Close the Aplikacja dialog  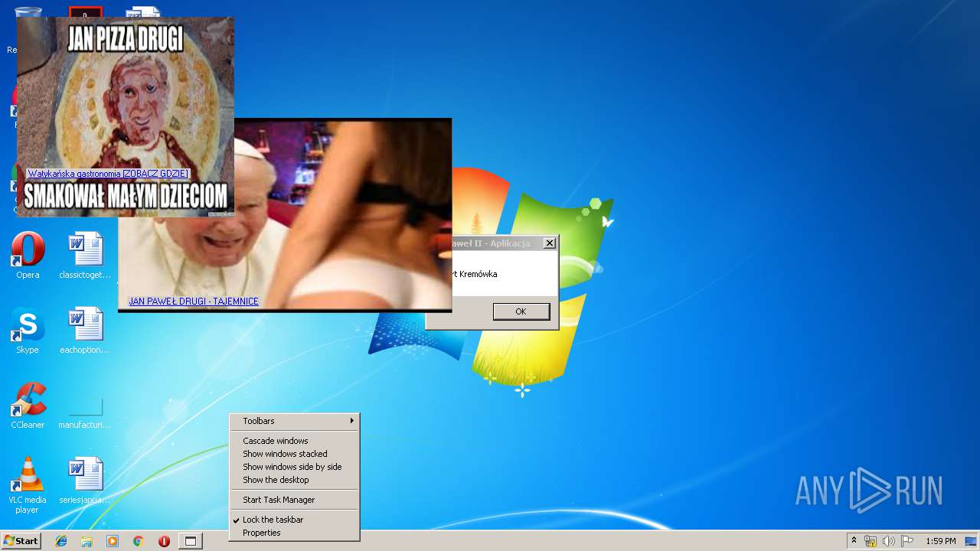click(549, 243)
